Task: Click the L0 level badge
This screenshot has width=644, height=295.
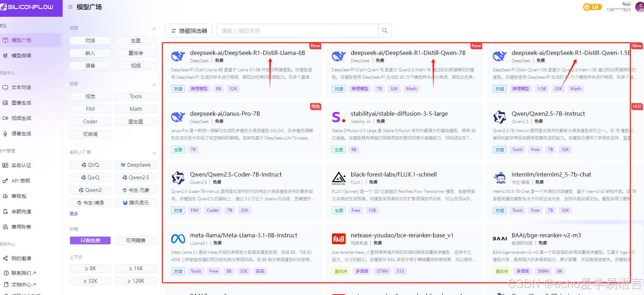Action: click(x=592, y=7)
